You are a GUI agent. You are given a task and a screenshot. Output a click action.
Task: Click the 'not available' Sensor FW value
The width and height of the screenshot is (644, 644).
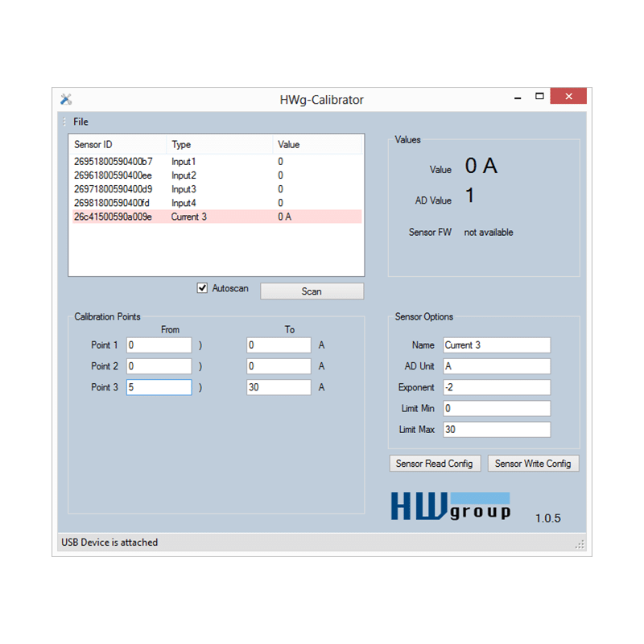click(489, 233)
